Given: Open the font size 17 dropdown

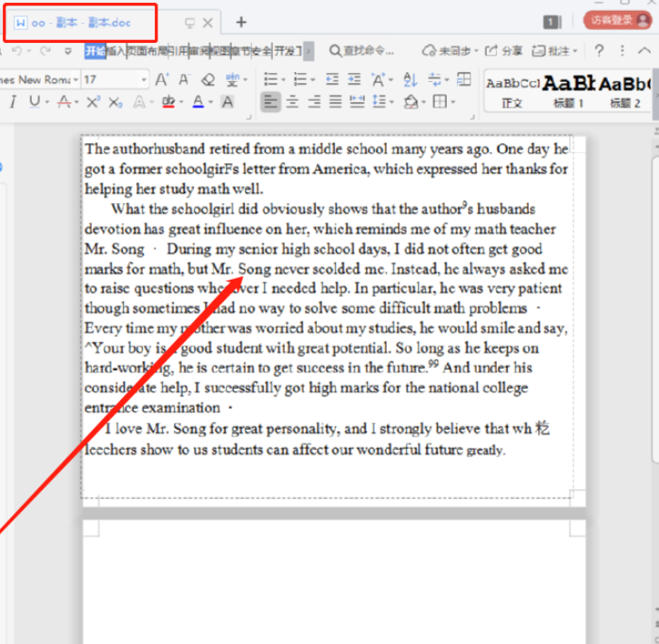Looking at the screenshot, I should 144,80.
